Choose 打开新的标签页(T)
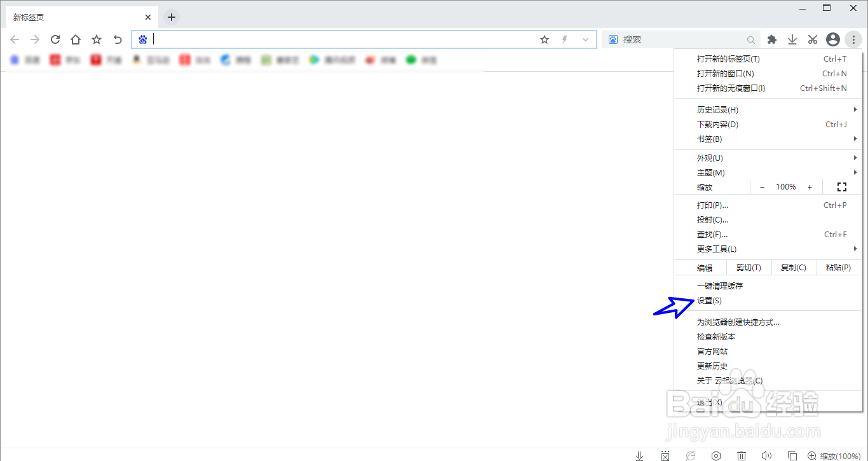Image resolution: width=868 pixels, height=461 pixels. (x=768, y=58)
